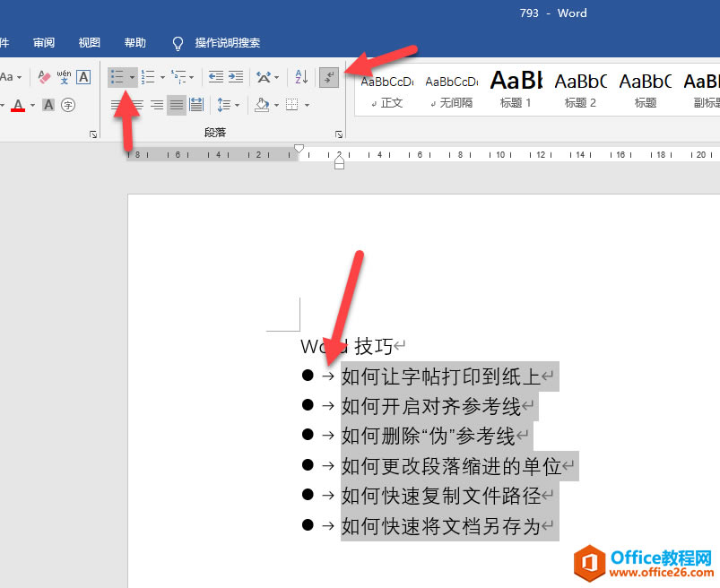Open the Font settings dialog launcher
720x588 pixels.
93,134
